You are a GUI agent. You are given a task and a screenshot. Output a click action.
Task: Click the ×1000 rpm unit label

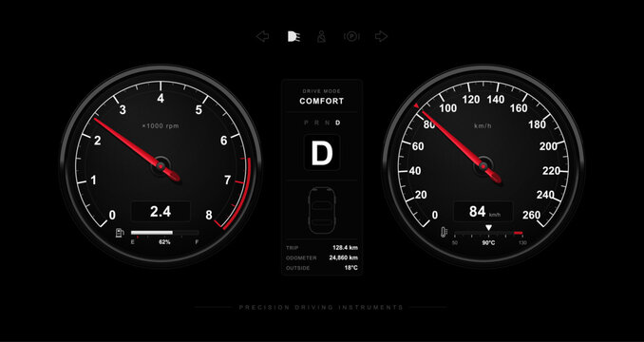[161, 126]
